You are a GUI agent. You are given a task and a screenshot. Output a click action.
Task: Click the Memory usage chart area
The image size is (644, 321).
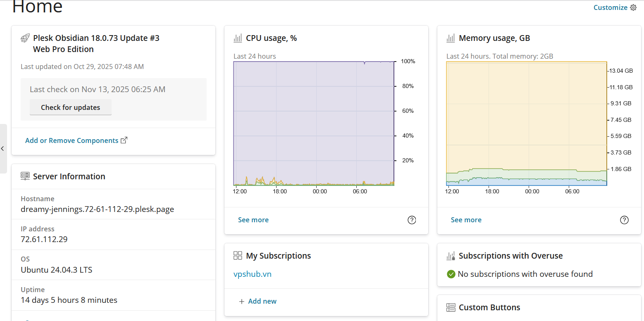pos(527,124)
